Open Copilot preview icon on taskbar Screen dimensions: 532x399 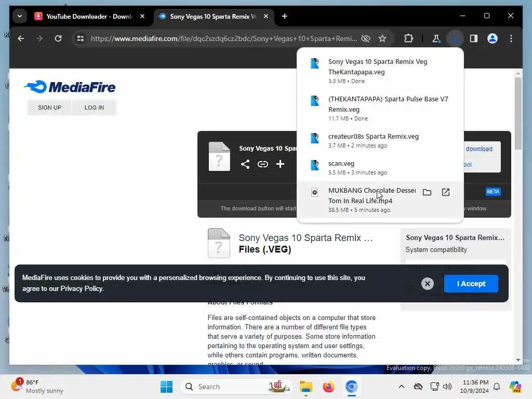click(515, 387)
